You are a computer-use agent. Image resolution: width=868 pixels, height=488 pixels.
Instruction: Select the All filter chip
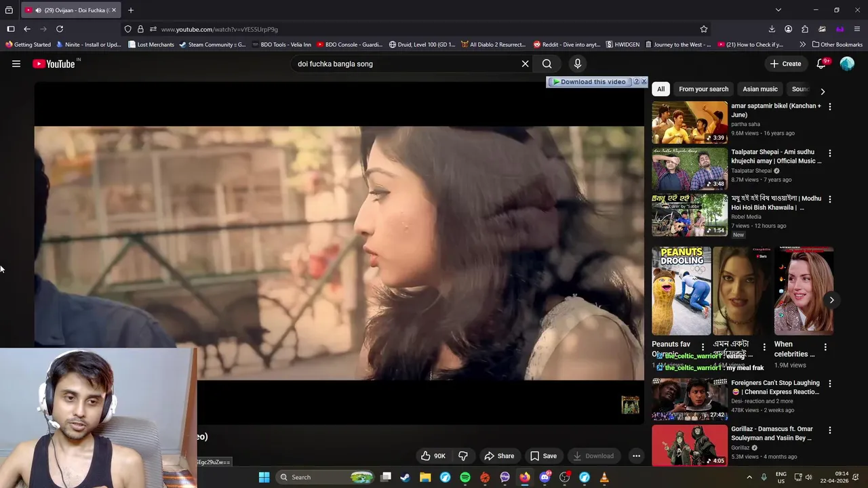[660, 89]
